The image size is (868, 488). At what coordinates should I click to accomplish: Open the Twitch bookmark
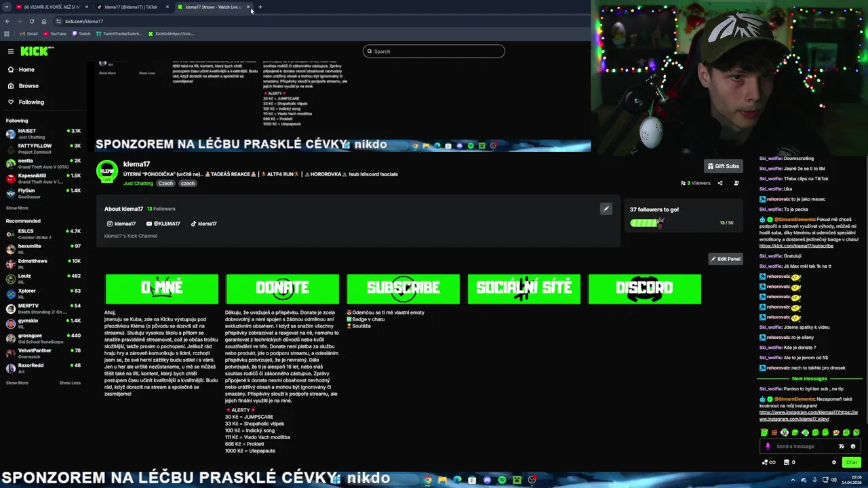pos(81,33)
